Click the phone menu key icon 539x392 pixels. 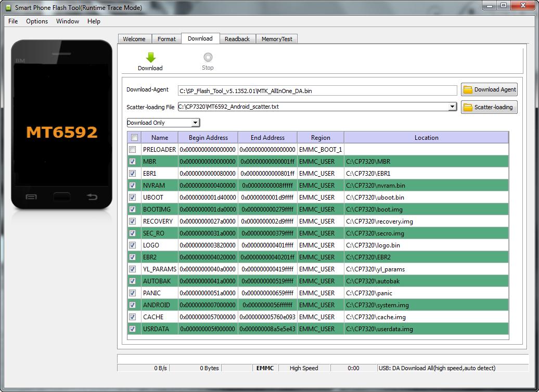pyautogui.click(x=31, y=197)
